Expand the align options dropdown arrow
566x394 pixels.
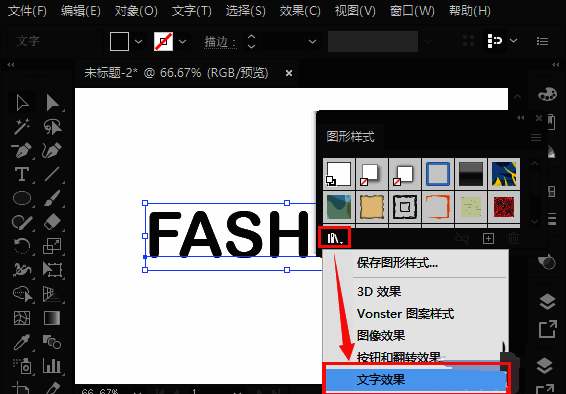tap(513, 41)
